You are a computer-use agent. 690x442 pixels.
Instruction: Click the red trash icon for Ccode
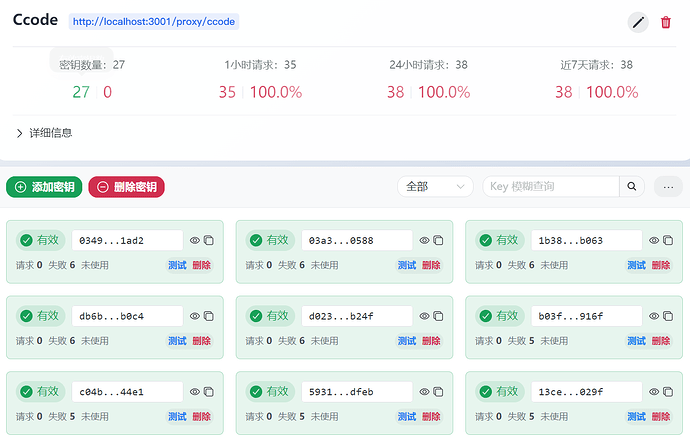point(665,22)
